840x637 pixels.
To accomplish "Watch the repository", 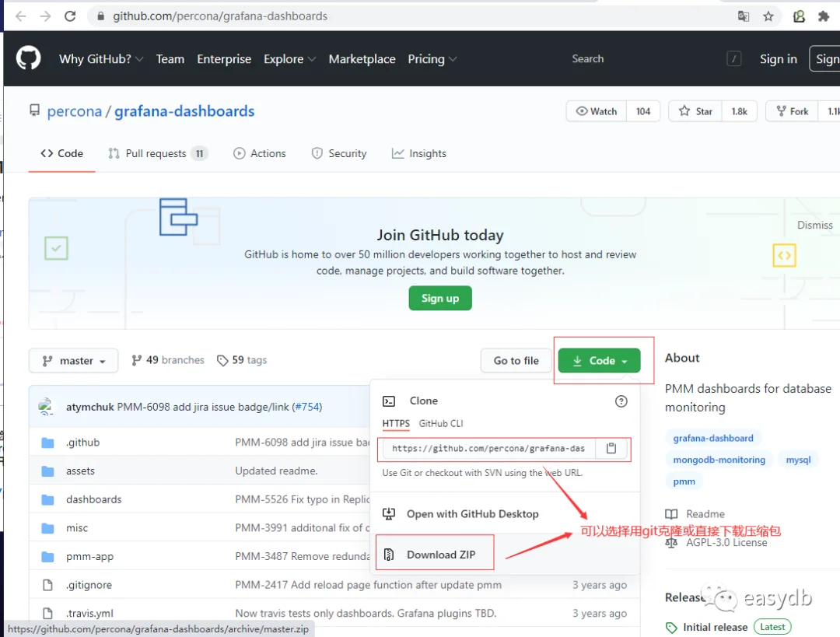I will 597,111.
